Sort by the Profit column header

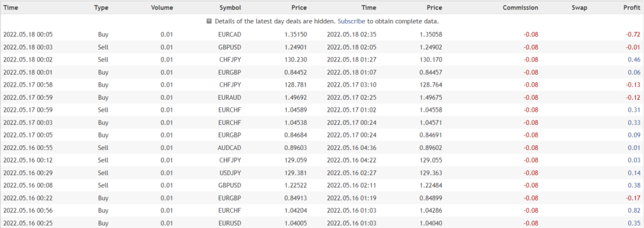click(x=631, y=8)
